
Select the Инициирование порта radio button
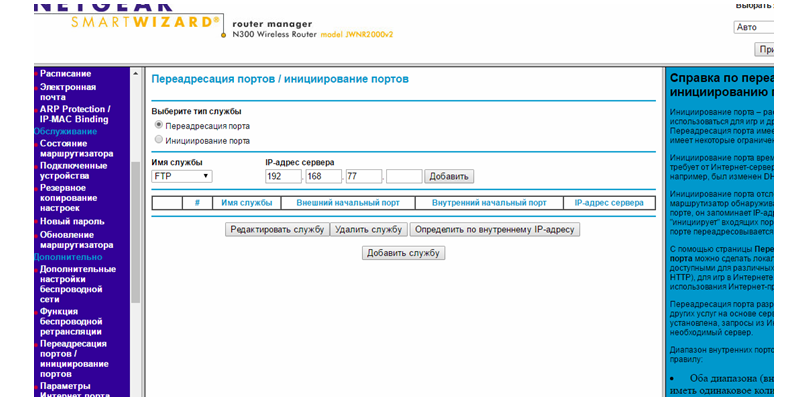tap(159, 139)
